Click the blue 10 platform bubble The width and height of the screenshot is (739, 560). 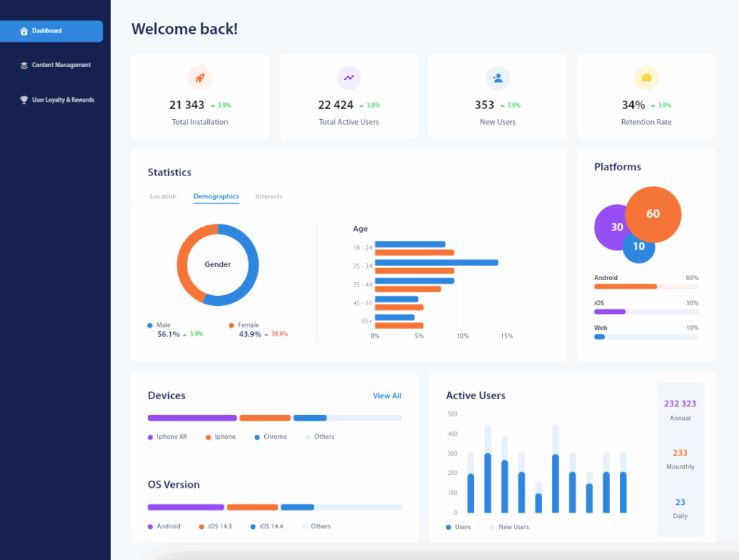(639, 248)
